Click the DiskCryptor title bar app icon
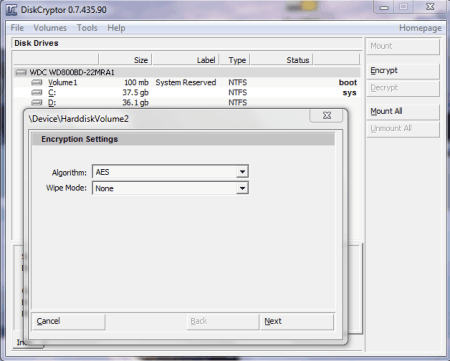The height and width of the screenshot is (361, 450). (x=11, y=10)
